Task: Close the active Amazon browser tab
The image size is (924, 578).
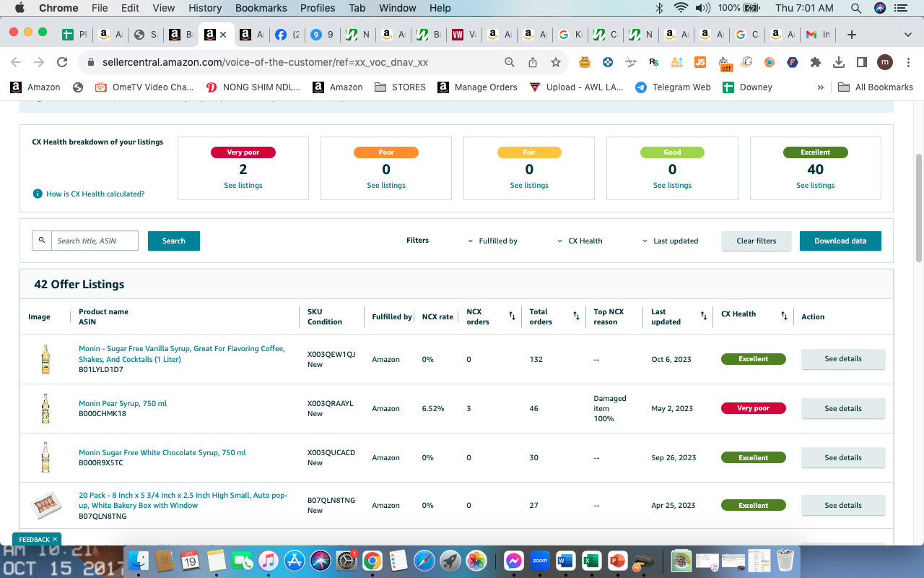Action: point(223,35)
